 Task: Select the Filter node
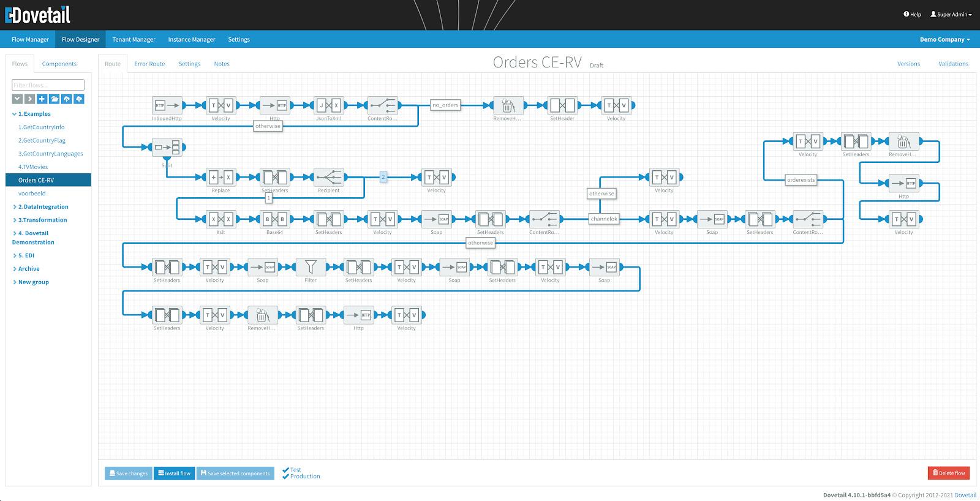coord(311,267)
